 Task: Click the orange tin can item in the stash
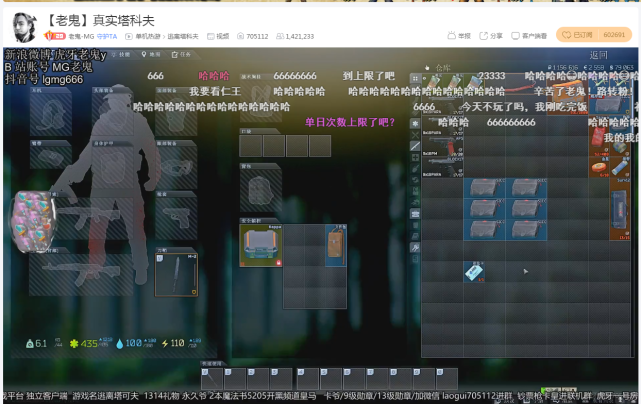click(x=599, y=168)
